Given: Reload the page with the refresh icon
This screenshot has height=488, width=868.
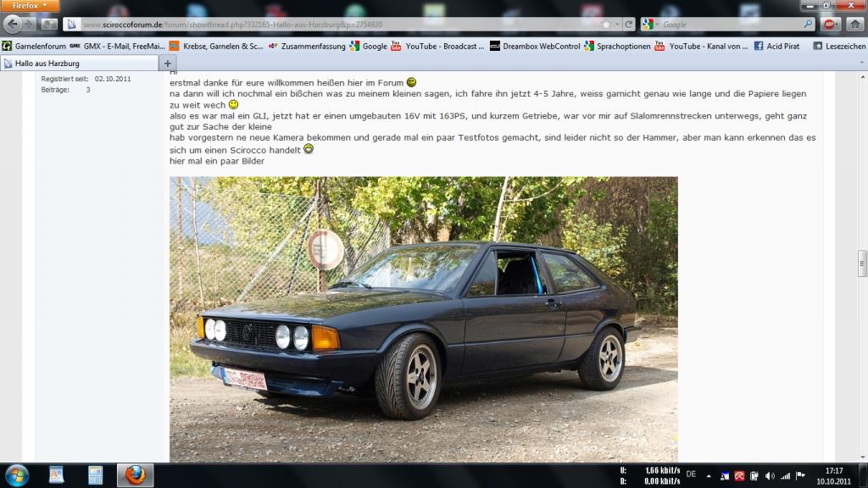Looking at the screenshot, I should point(628,25).
